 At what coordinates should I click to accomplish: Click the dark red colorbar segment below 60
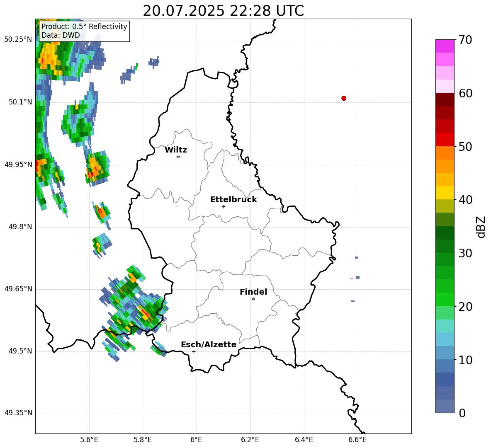tap(445, 99)
